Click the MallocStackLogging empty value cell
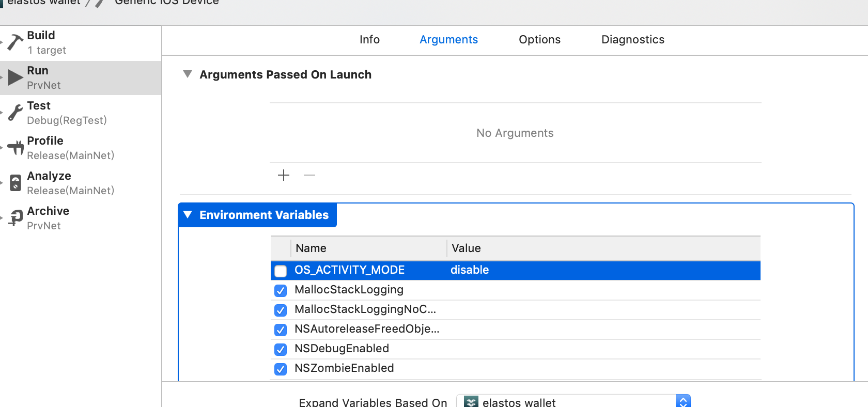The image size is (868, 407). coord(604,290)
